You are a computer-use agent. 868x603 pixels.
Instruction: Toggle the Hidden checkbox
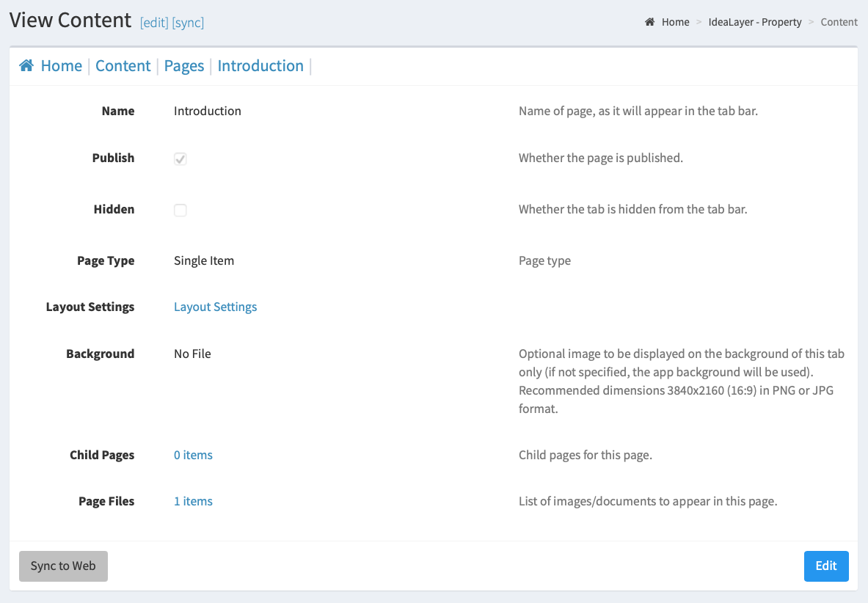[180, 211]
